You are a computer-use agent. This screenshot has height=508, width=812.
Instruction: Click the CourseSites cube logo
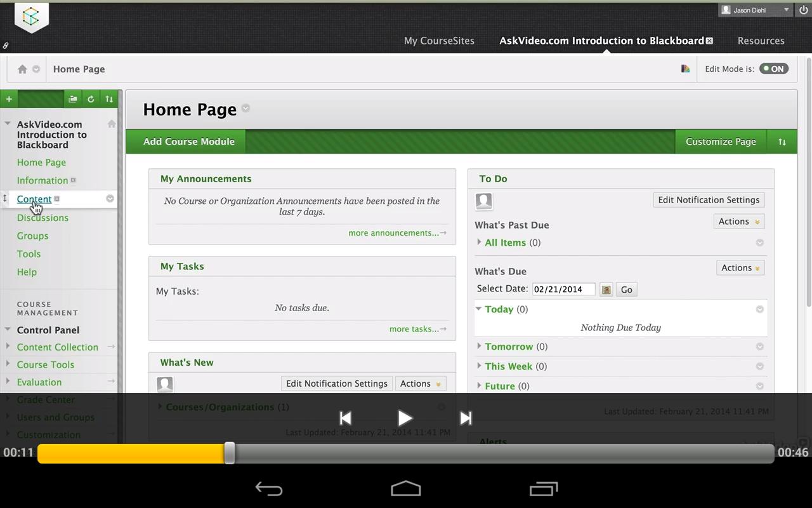(31, 17)
